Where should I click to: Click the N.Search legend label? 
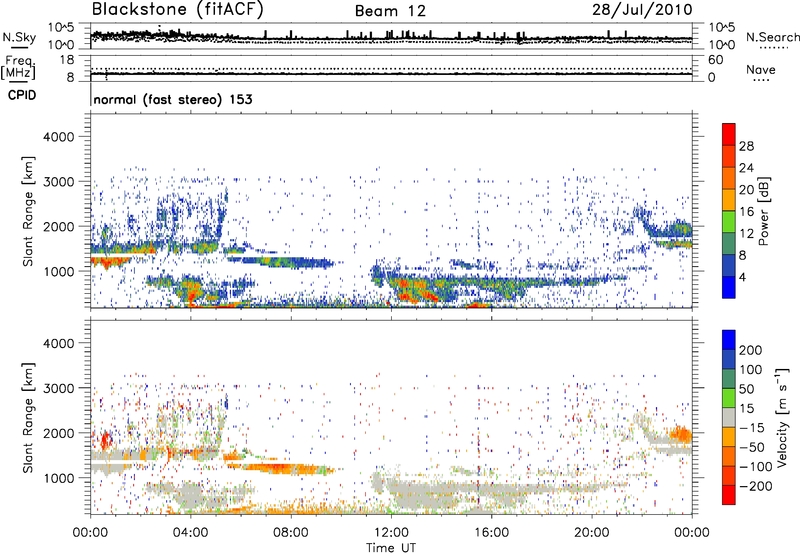[x=772, y=37]
